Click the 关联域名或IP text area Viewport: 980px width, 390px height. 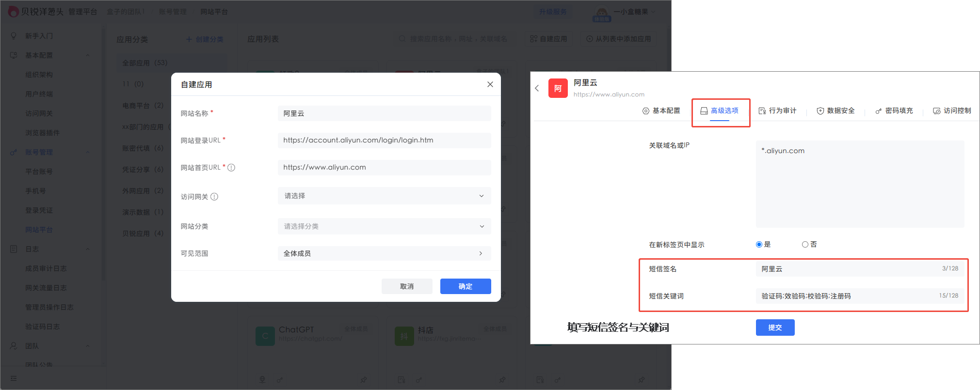(860, 184)
